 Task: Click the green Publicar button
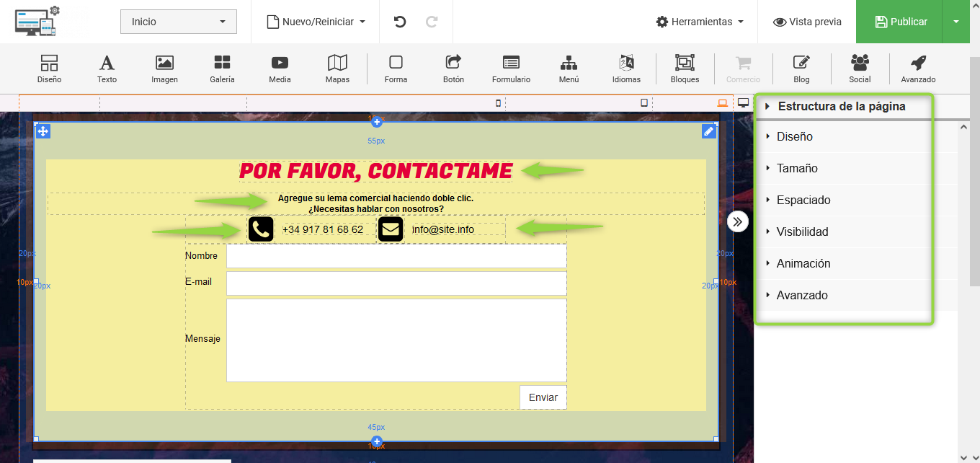click(899, 22)
